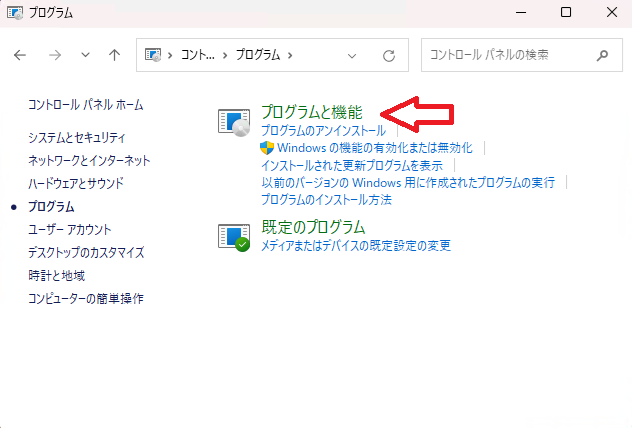Click the search magnifier icon
632x428 pixels.
coord(601,55)
